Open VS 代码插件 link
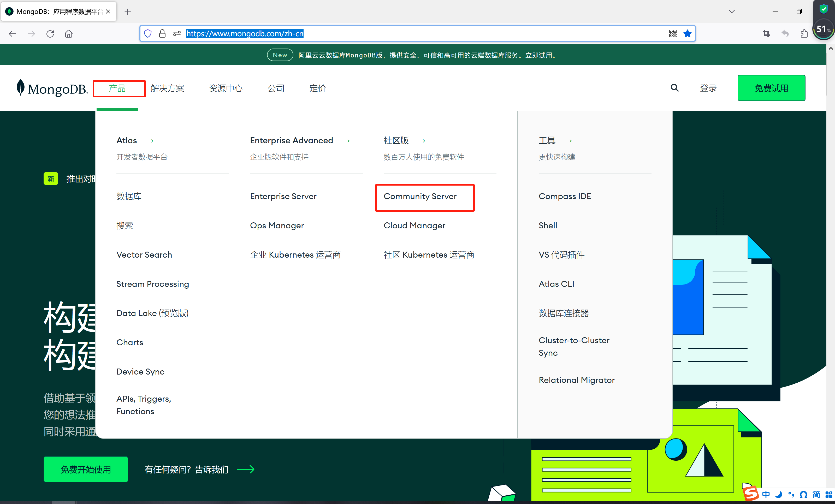The image size is (835, 504). [x=561, y=254]
